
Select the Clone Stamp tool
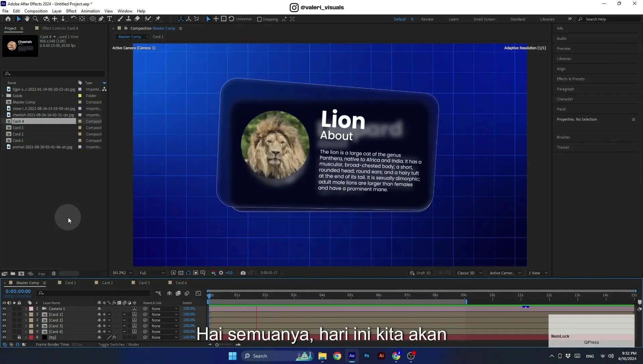tap(128, 19)
